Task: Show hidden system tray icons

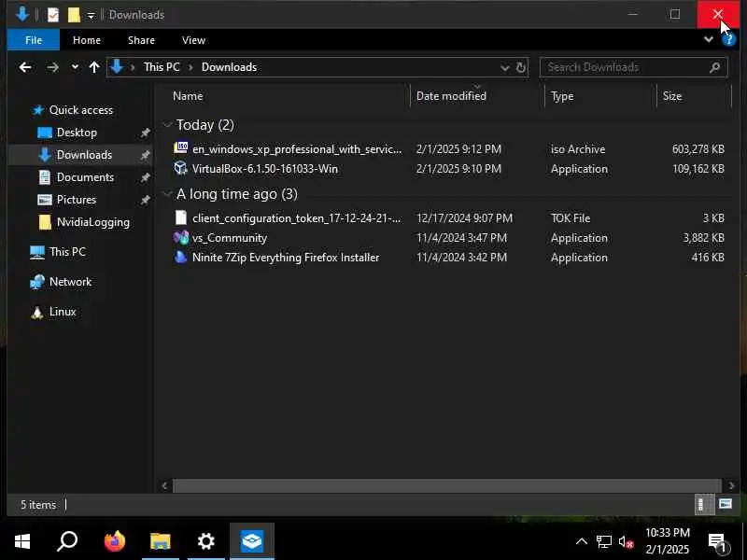Action: point(581,541)
